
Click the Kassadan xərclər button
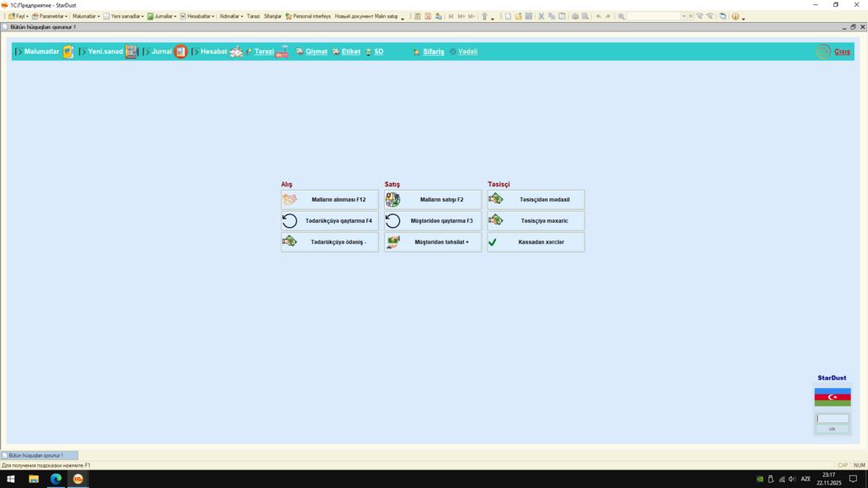point(536,242)
